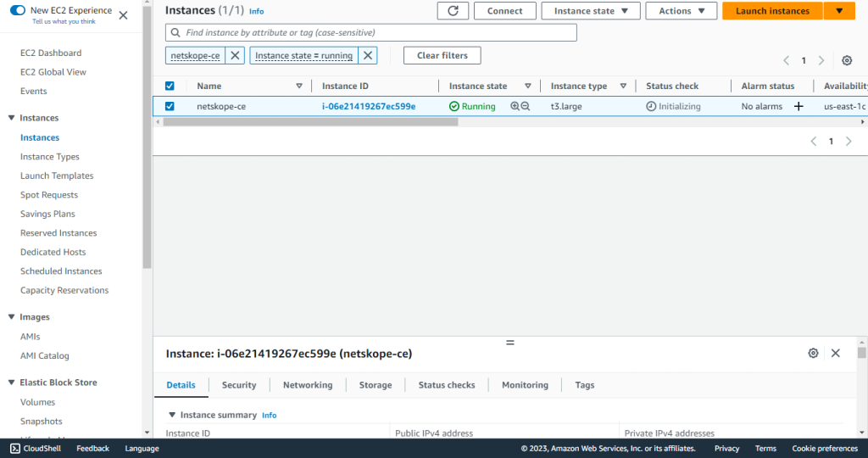The image size is (868, 458).
Task: Open Cookie preferences in footer
Action: pos(825,449)
